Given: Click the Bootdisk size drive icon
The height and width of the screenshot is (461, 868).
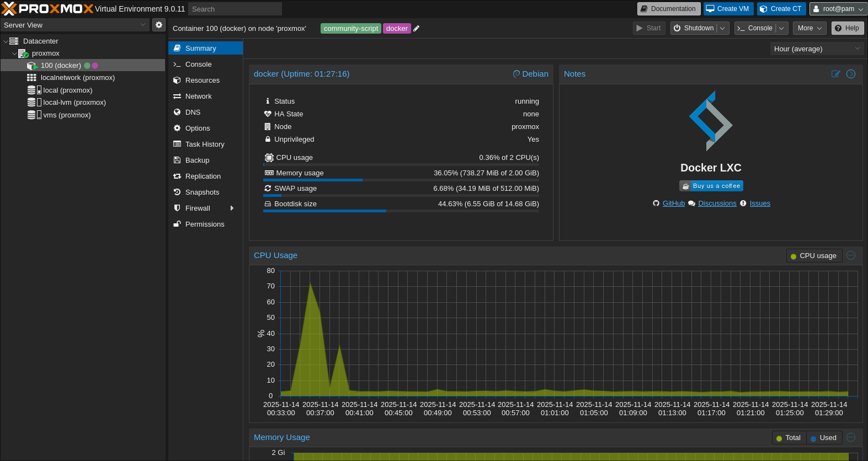Looking at the screenshot, I should [x=268, y=204].
